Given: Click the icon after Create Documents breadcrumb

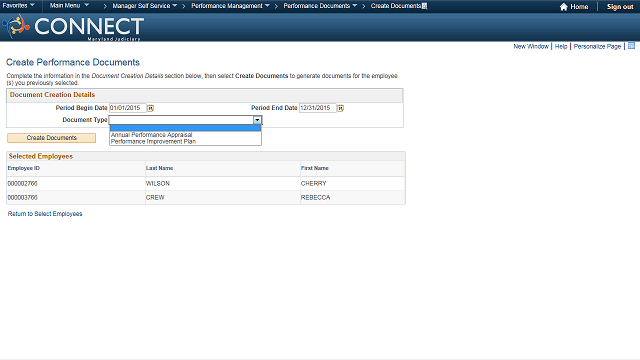Looking at the screenshot, I should tap(424, 6).
